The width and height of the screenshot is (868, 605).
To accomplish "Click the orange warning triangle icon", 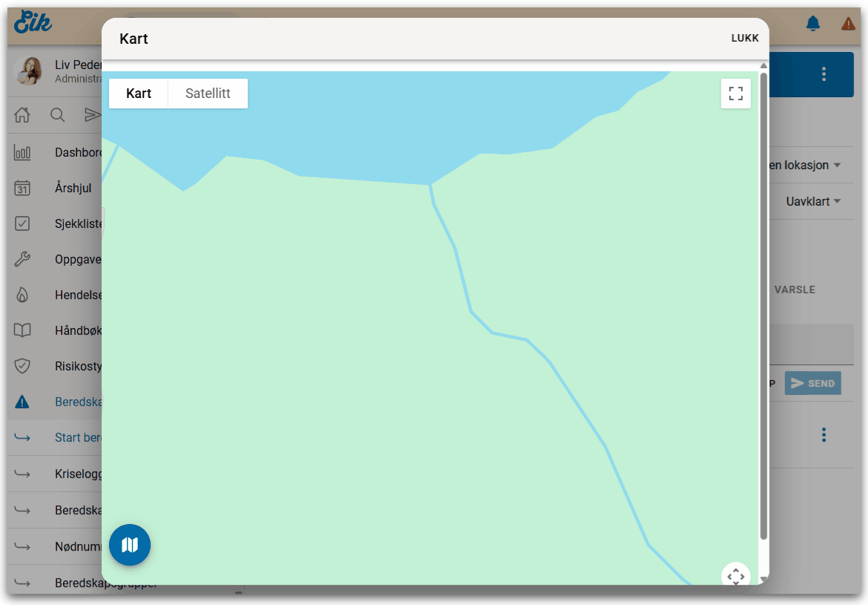I will pos(848,24).
